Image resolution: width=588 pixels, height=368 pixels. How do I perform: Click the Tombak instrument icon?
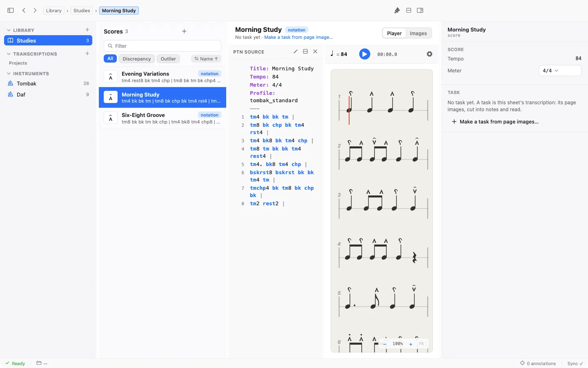click(11, 83)
